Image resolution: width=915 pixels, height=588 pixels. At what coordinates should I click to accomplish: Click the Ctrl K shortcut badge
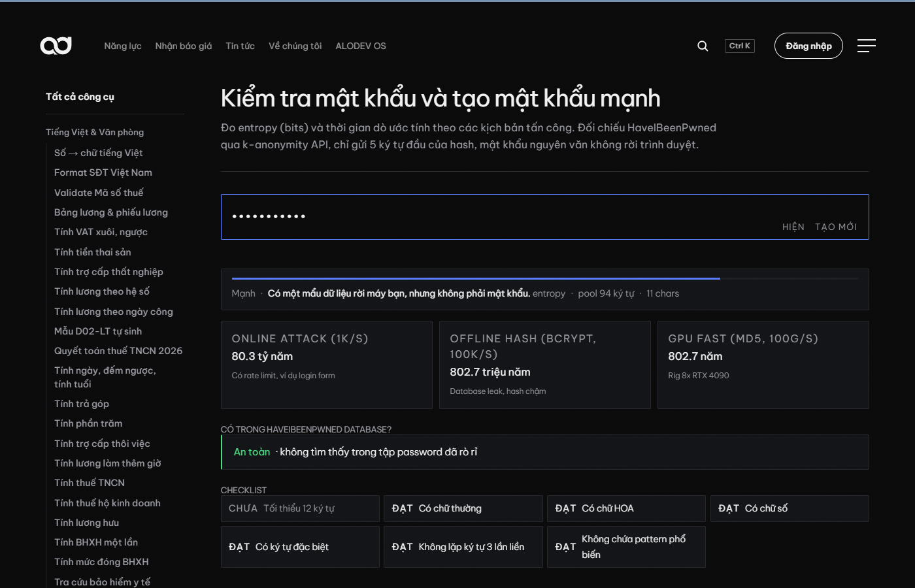click(x=740, y=46)
